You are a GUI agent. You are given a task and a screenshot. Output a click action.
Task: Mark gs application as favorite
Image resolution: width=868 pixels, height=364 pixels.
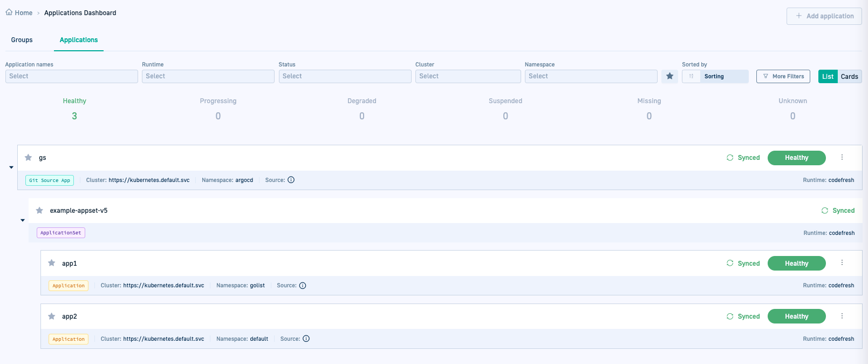[29, 158]
